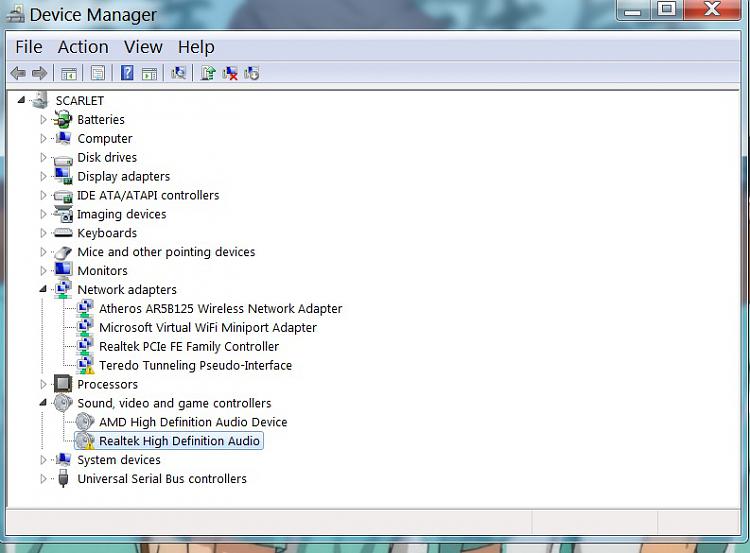Click the Disable device toolbar icon

click(252, 73)
